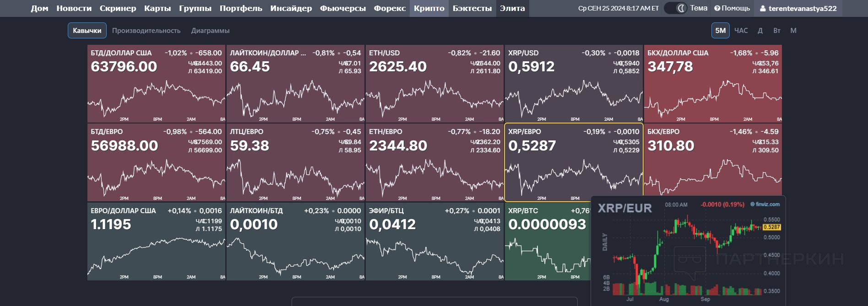
Task: Click the -1,68% change value
Action: (741, 53)
